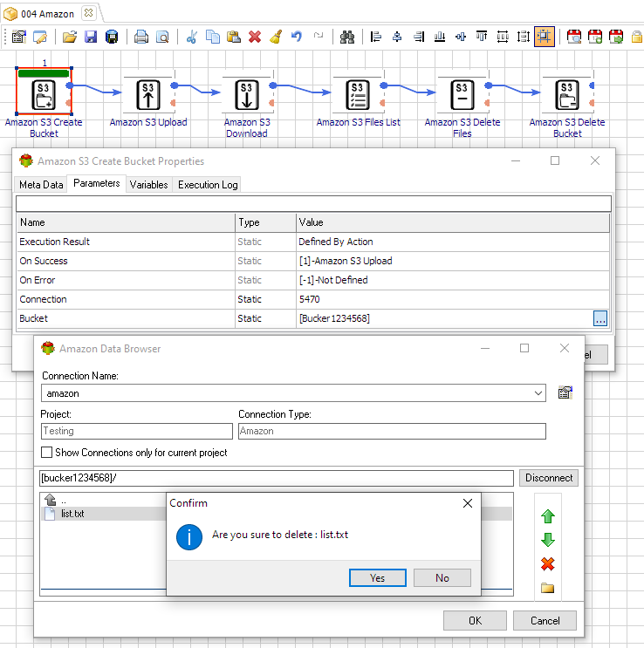Switch to the Execution Log tab
Viewport: 644px width, 648px height.
pyautogui.click(x=208, y=185)
